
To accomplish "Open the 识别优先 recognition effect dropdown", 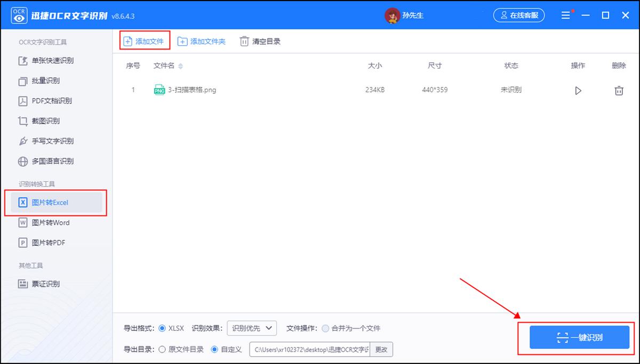I will (252, 328).
